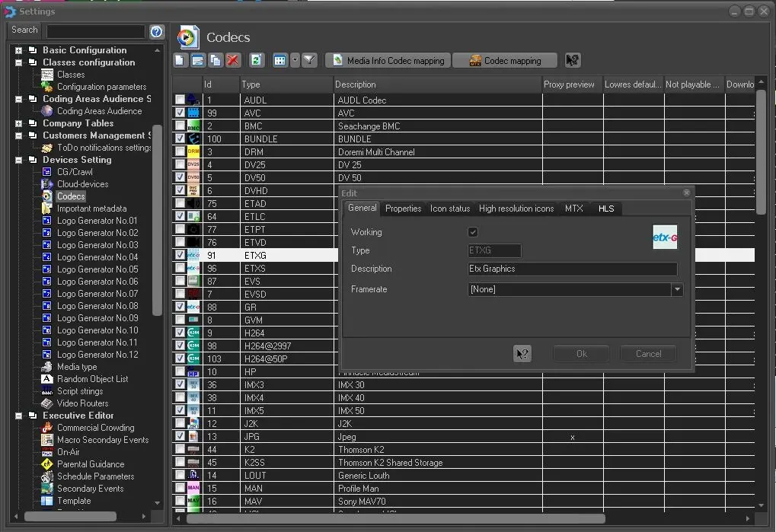Click the Media Info Codec mapping button

coord(388,61)
